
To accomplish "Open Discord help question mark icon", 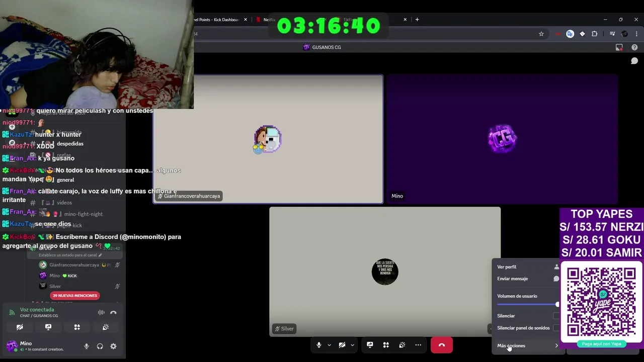I will [634, 47].
